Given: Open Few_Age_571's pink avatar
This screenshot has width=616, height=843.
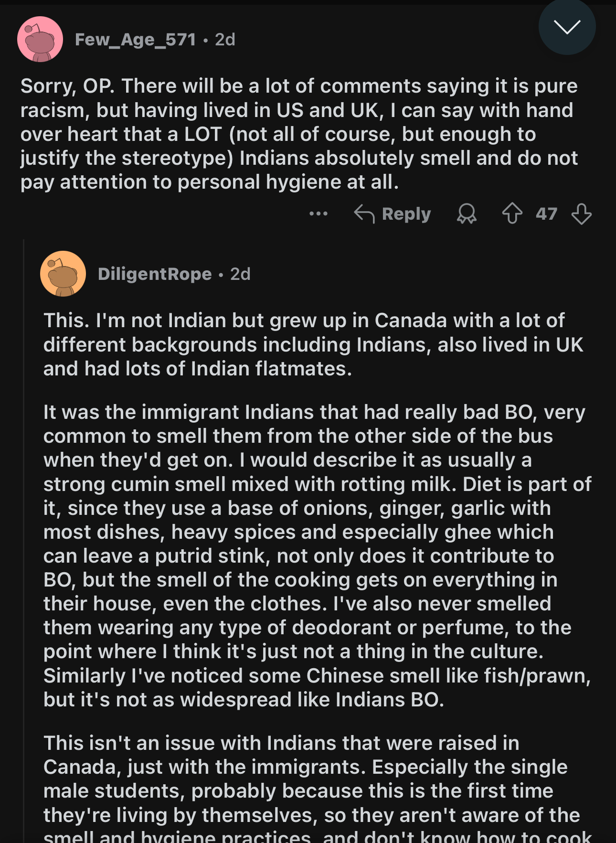Looking at the screenshot, I should coord(40,39).
